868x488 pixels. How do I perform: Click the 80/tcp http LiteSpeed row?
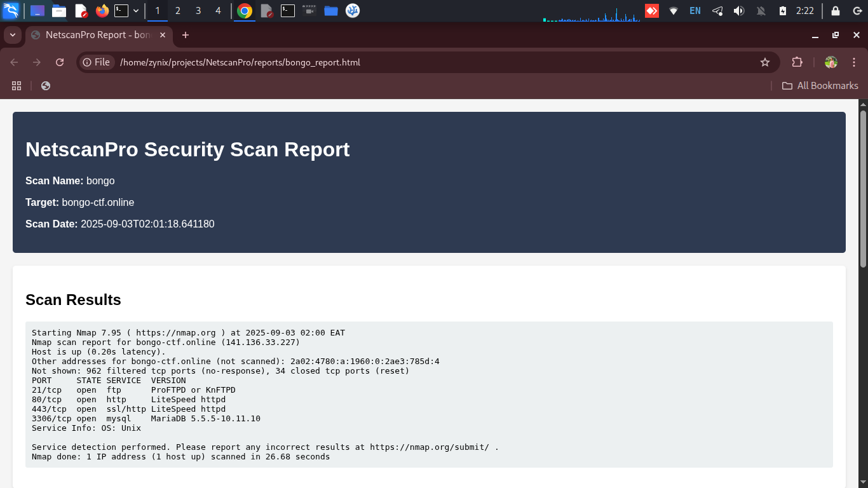coord(128,400)
